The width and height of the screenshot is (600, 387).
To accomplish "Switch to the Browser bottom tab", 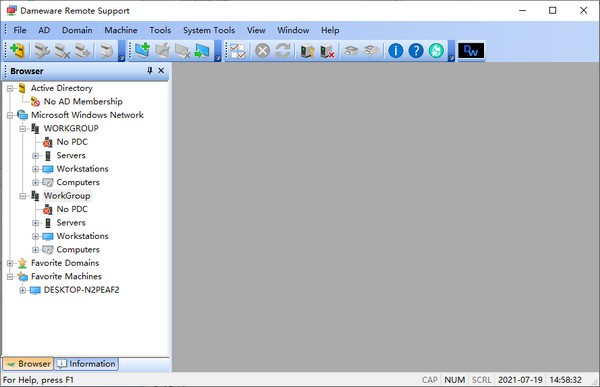I will pos(28,364).
